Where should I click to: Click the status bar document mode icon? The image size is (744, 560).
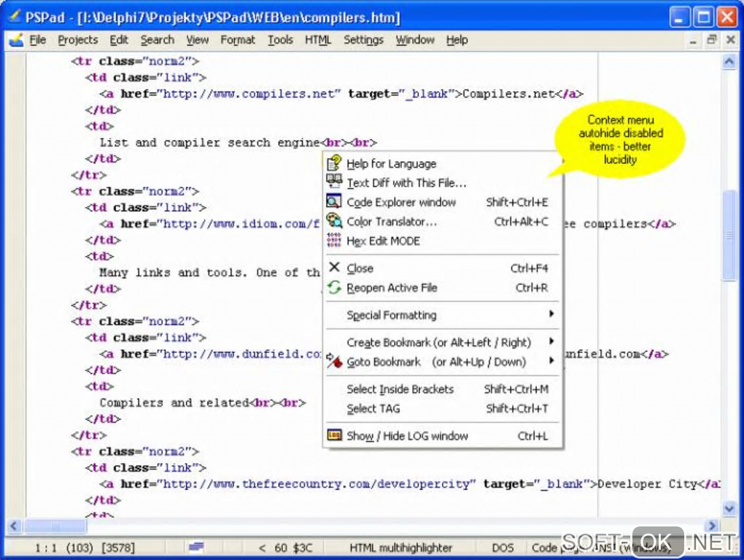pyautogui.click(x=196, y=547)
